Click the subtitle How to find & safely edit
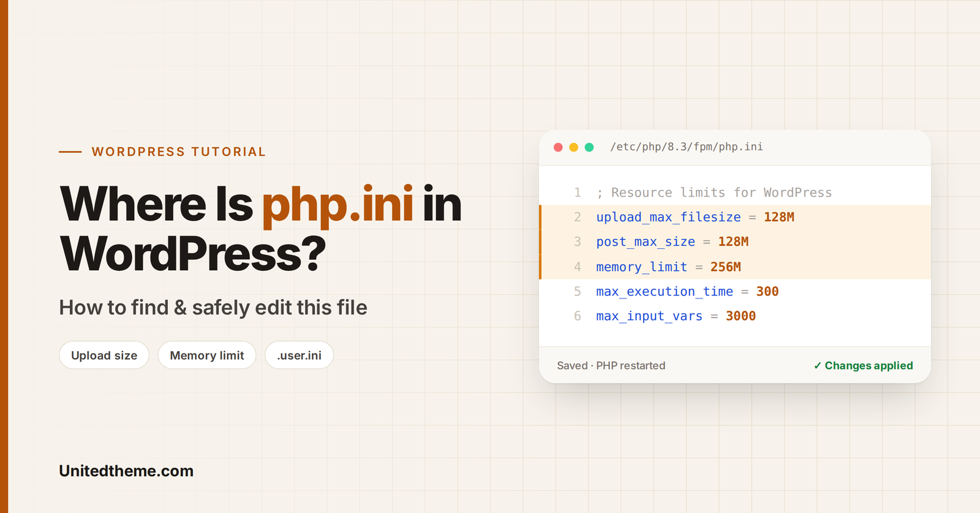The image size is (980, 513). pyautogui.click(x=213, y=308)
